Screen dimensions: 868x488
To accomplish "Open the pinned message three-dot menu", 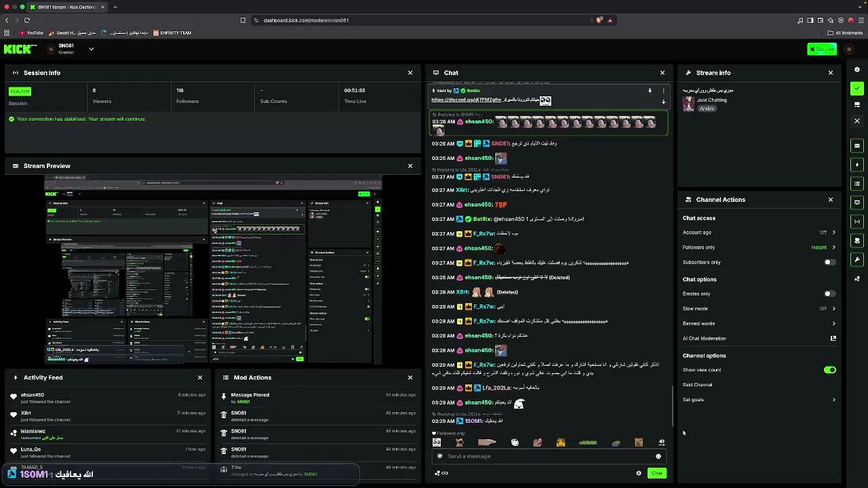I will click(x=663, y=91).
